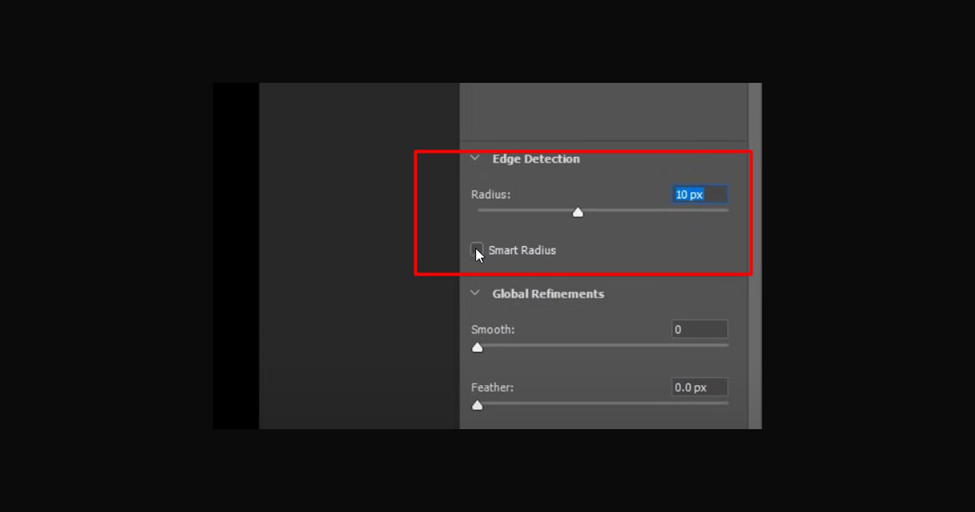
Task: Click the Radius slider handle
Action: tap(578, 213)
